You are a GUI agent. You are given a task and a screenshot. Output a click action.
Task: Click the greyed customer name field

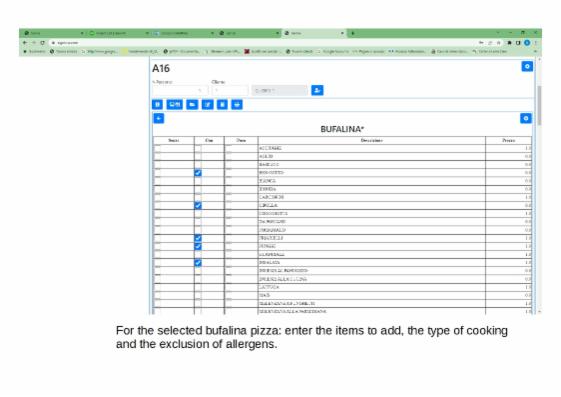(x=279, y=90)
